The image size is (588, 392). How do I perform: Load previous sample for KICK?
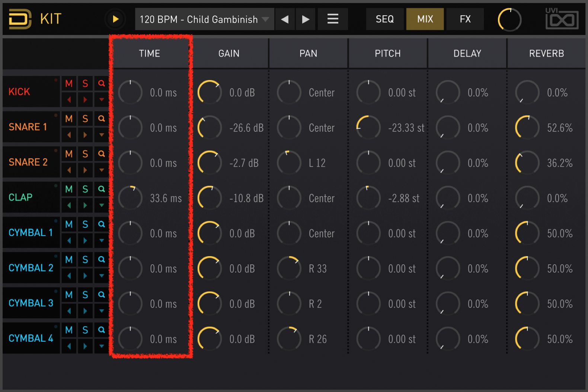pos(69,100)
